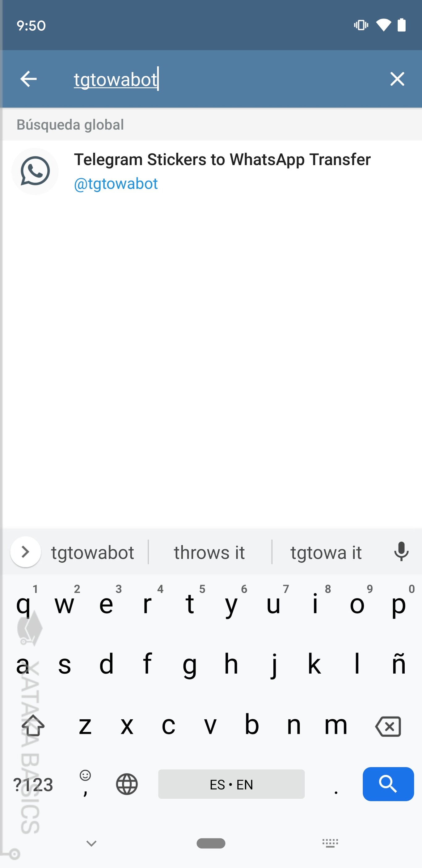Tap the back arrow in search bar
422x868 pixels.
28,79
